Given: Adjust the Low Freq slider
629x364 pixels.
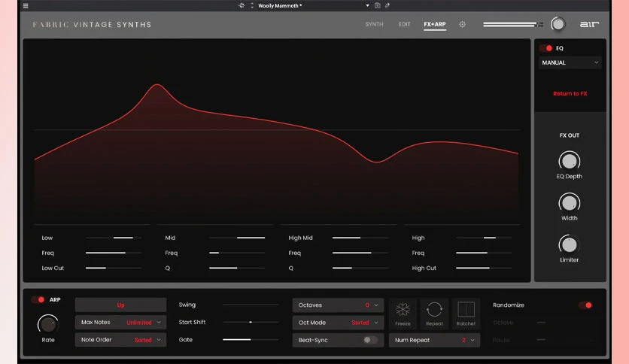Looking at the screenshot, I should click(114, 253).
